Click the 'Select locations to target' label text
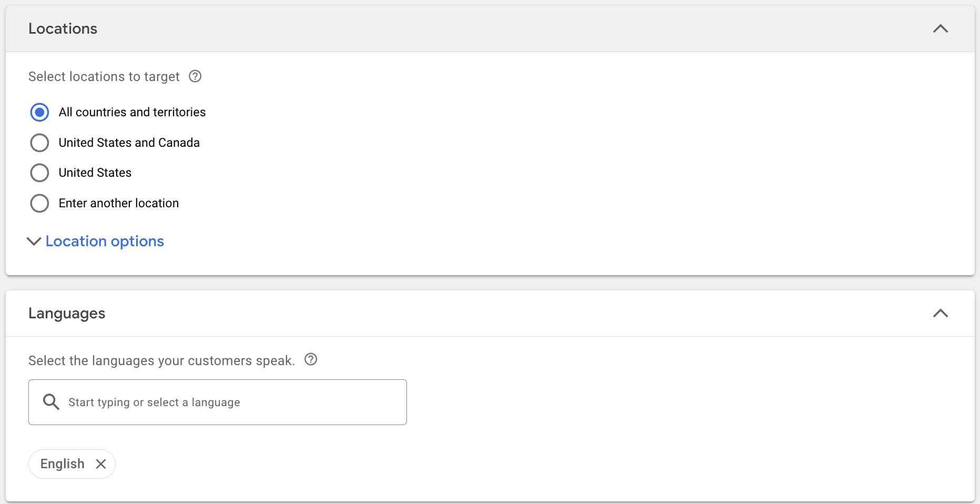Viewport: 980px width, 504px height. [x=104, y=77]
